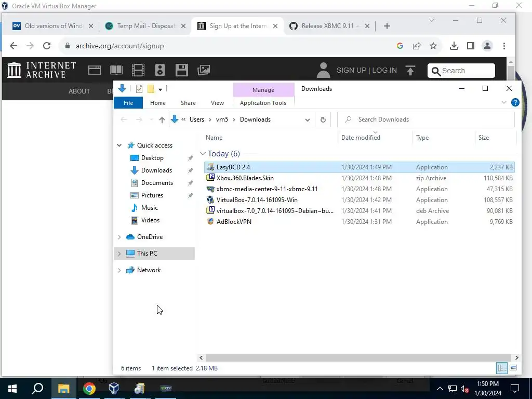Switch Explorer to details view icon
Screen dimensions: 532x399
click(x=502, y=368)
